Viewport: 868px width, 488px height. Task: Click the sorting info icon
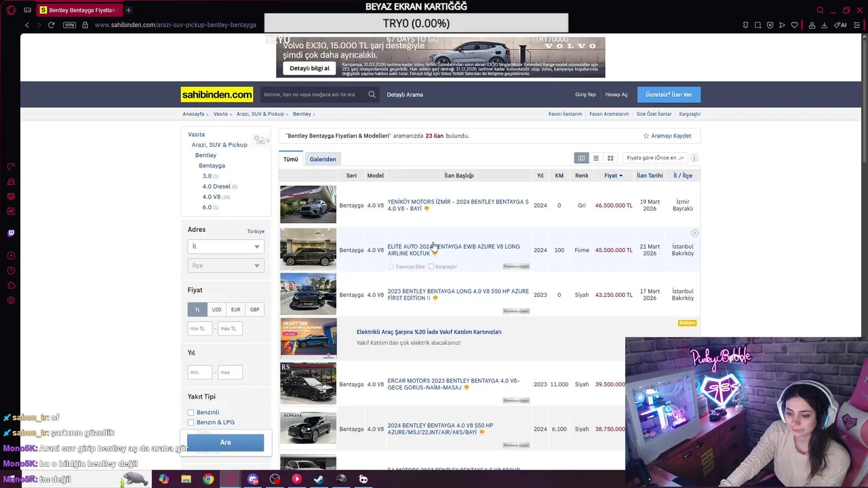click(x=694, y=158)
